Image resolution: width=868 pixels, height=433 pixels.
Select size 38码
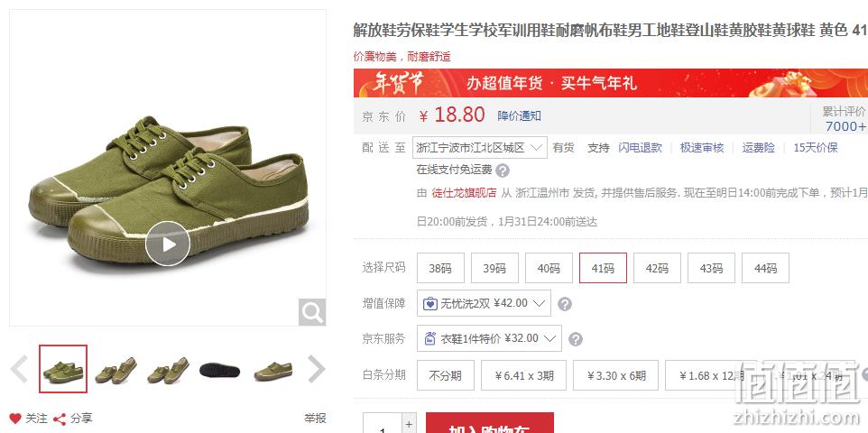click(440, 268)
